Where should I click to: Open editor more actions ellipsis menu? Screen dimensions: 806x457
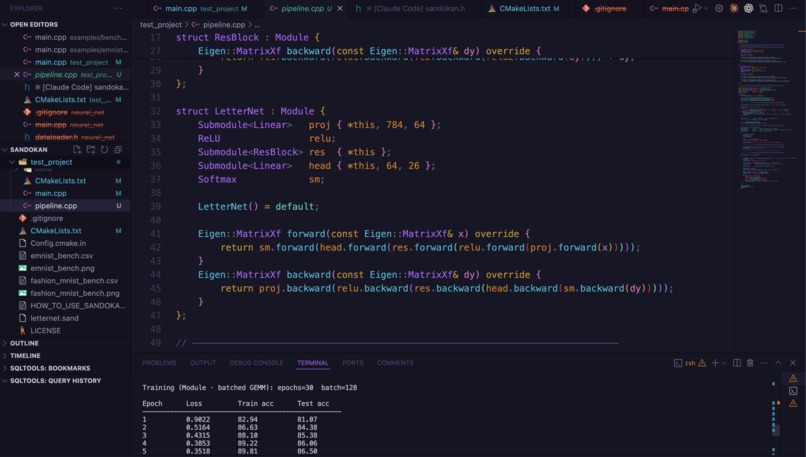[793, 8]
